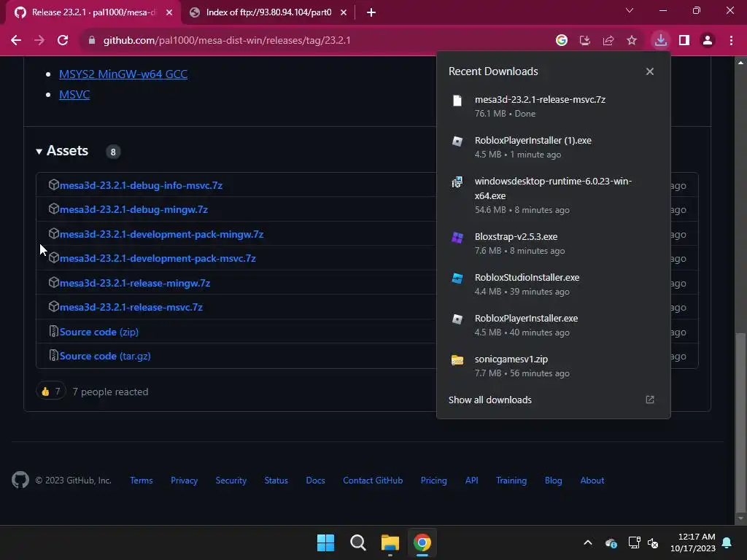Open the MSVC link
This screenshot has width=747, height=560.
[74, 94]
